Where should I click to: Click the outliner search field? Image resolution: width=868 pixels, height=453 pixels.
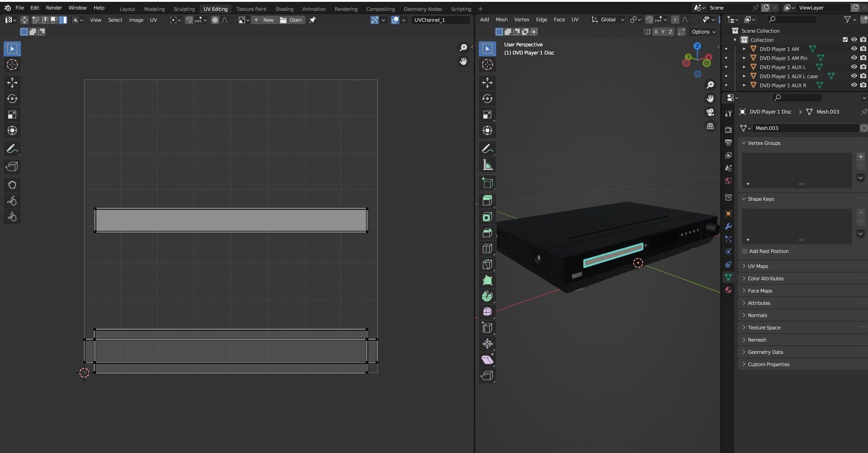click(792, 20)
